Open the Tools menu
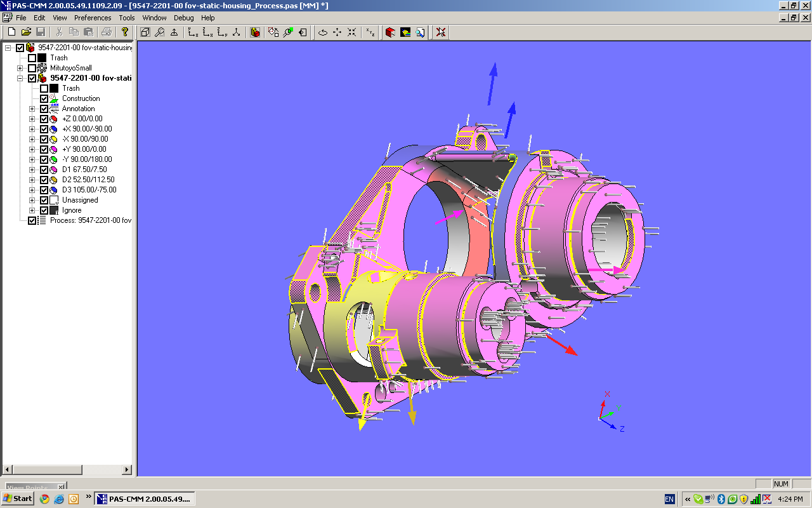 pyautogui.click(x=127, y=18)
